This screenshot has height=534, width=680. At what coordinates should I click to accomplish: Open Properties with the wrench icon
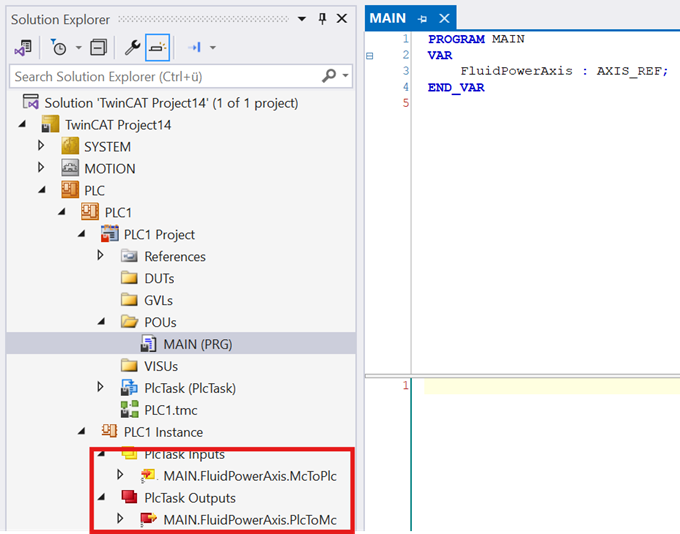pos(132,48)
